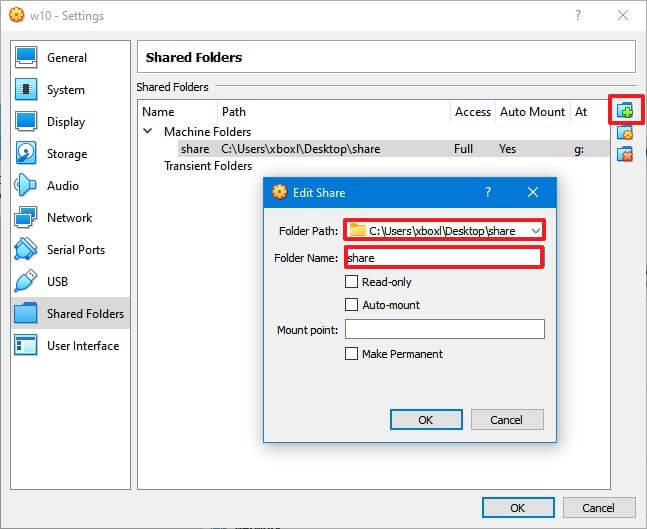This screenshot has height=529, width=647.
Task: Collapse the Machine Folders tree node
Action: [x=148, y=131]
